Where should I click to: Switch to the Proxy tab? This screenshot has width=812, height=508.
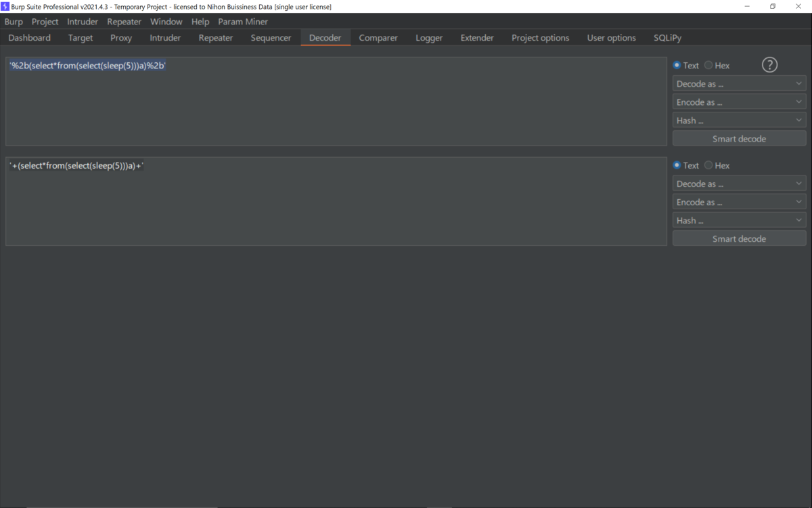coord(121,38)
